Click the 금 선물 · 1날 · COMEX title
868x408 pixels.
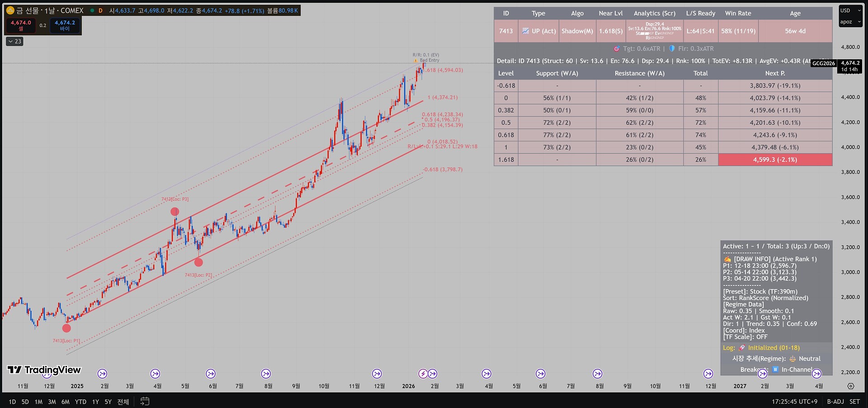[50, 10]
